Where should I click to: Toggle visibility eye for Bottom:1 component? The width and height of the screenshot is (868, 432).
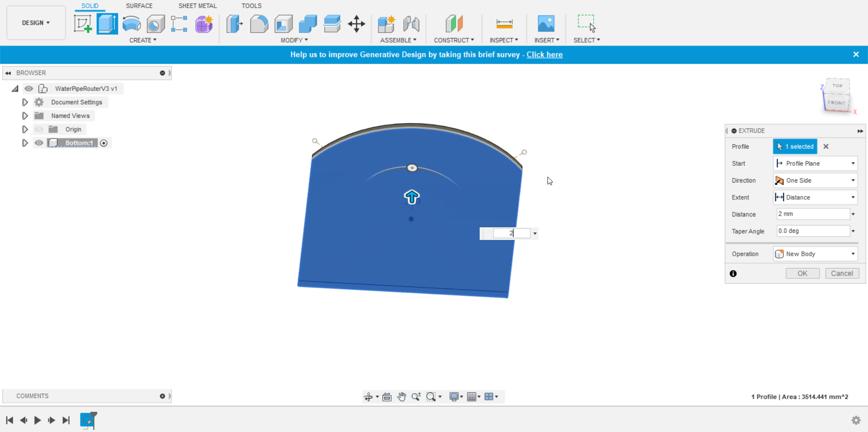(39, 143)
